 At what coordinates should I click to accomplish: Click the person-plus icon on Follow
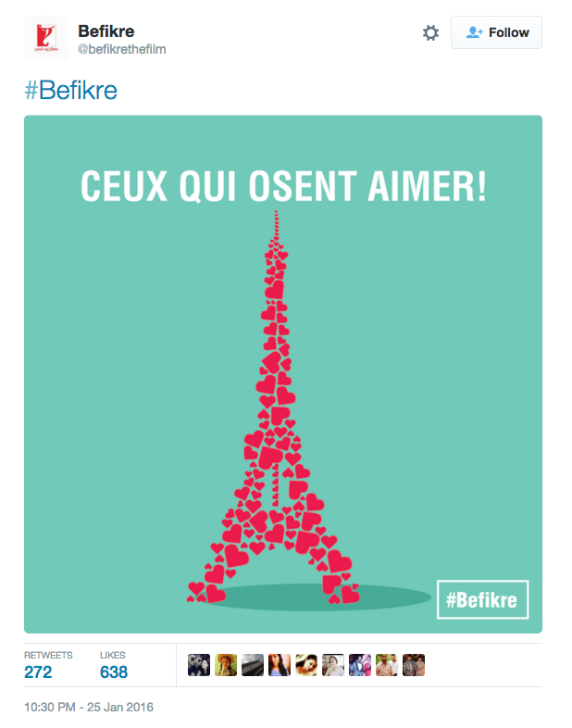click(x=475, y=32)
